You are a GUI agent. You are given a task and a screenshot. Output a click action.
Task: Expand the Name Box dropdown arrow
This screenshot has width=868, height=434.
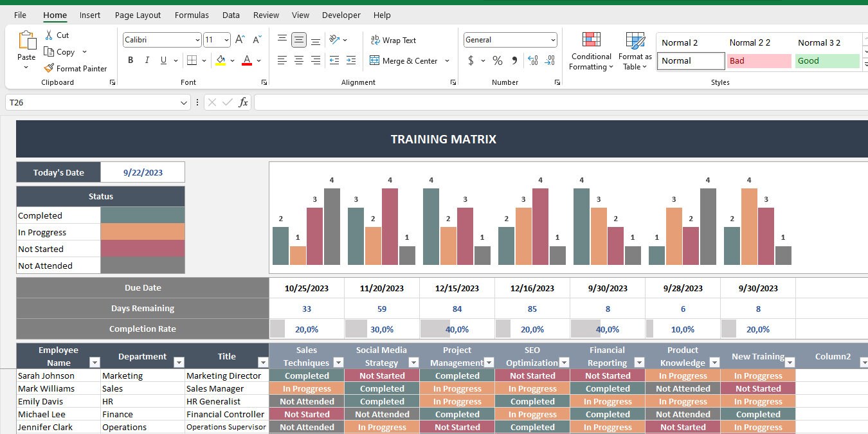point(185,102)
